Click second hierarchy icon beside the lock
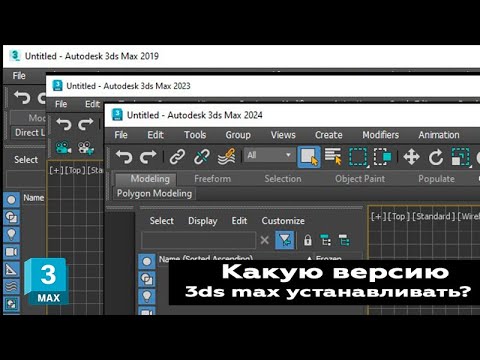 (x=344, y=240)
